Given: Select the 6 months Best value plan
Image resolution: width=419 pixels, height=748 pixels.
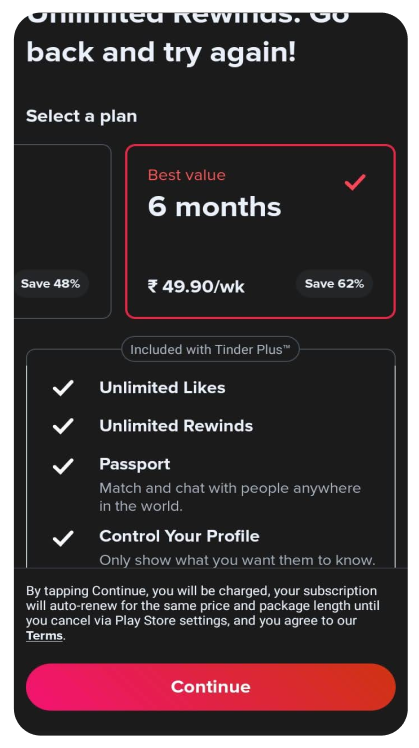Looking at the screenshot, I should coord(261,231).
